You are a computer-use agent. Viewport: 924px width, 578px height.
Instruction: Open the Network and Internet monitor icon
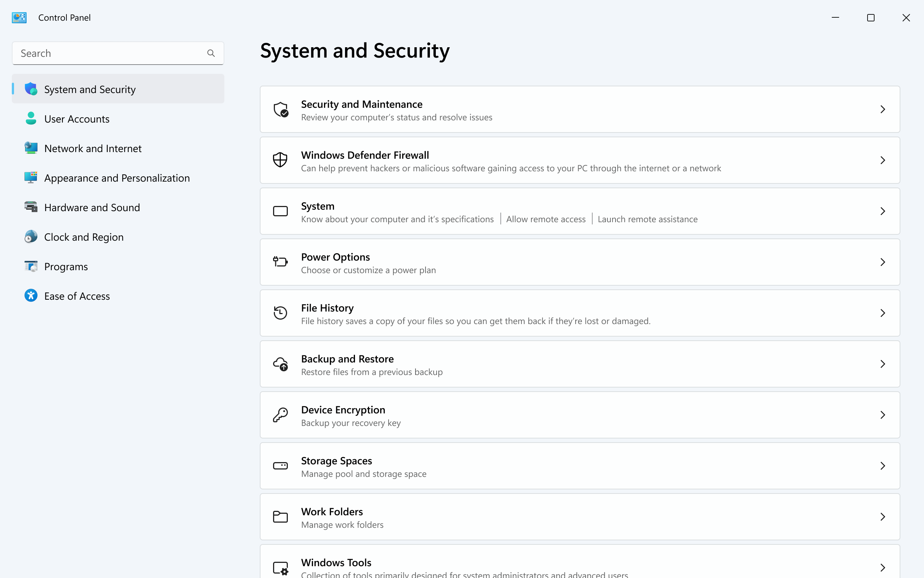point(31,148)
